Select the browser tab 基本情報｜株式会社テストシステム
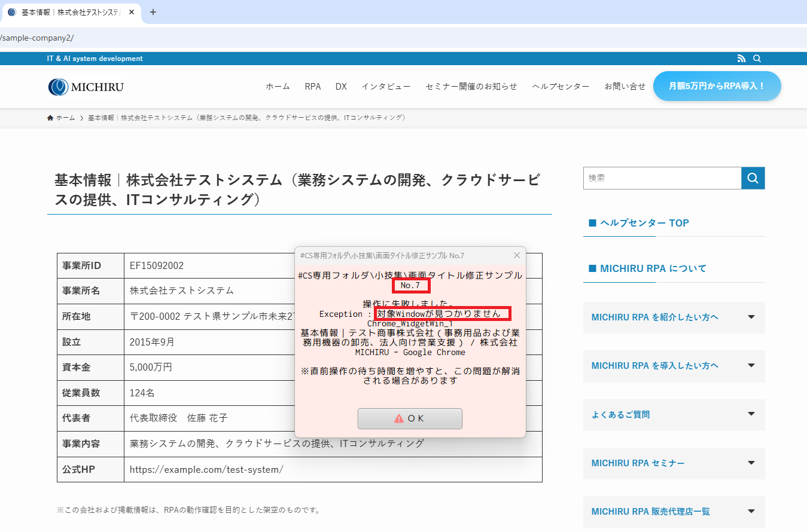Image resolution: width=807 pixels, height=532 pixels. 70,12
